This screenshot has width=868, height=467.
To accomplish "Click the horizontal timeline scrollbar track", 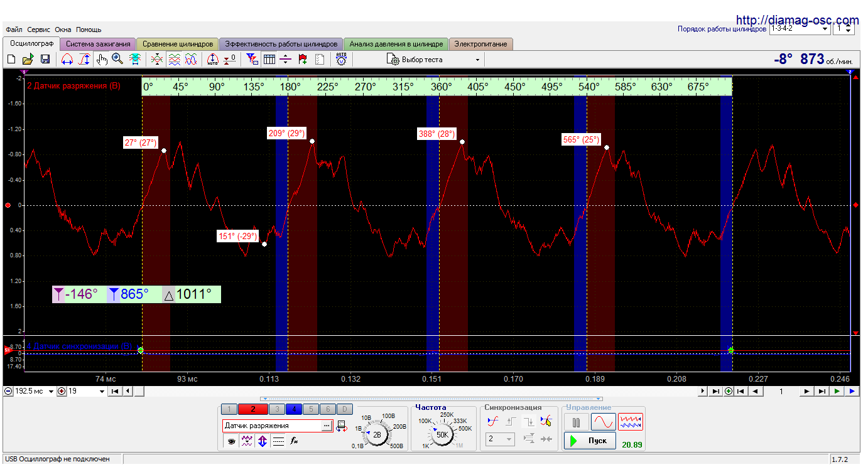I will [x=421, y=391].
